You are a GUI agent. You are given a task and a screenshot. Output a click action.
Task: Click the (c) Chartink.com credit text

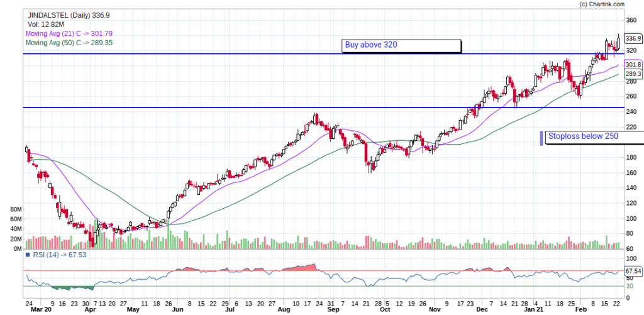[602, 4]
